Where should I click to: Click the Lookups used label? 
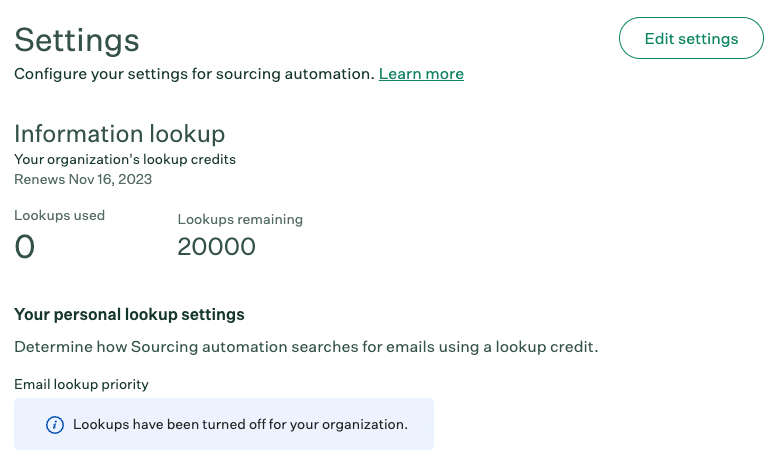pyautogui.click(x=59, y=215)
